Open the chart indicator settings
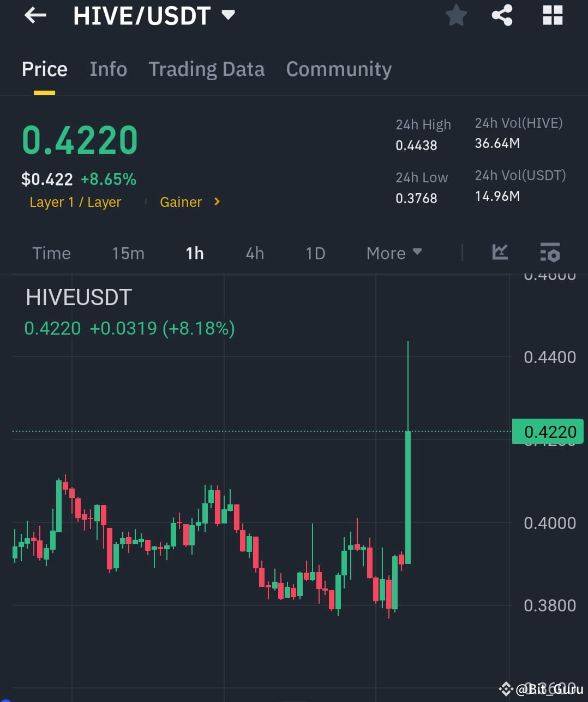 550,252
